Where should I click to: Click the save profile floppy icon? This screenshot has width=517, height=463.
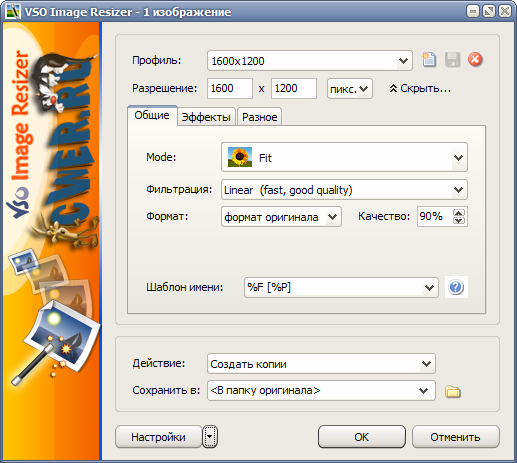tap(452, 60)
